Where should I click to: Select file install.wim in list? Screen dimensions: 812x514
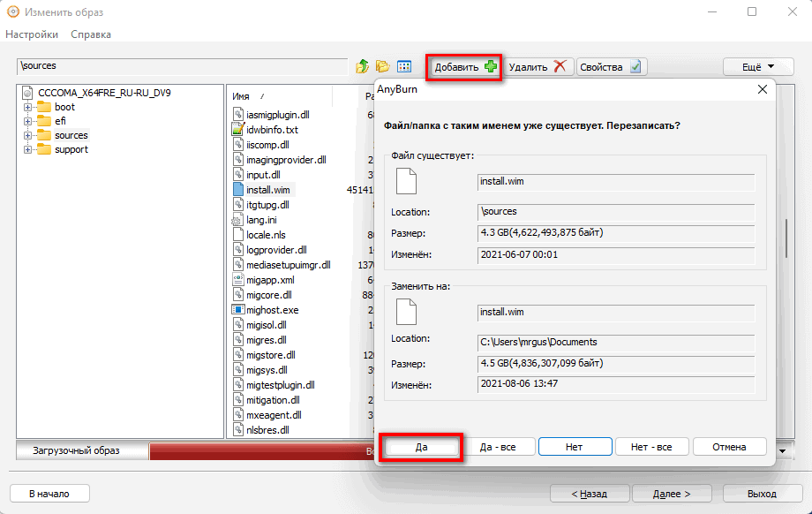tap(267, 190)
